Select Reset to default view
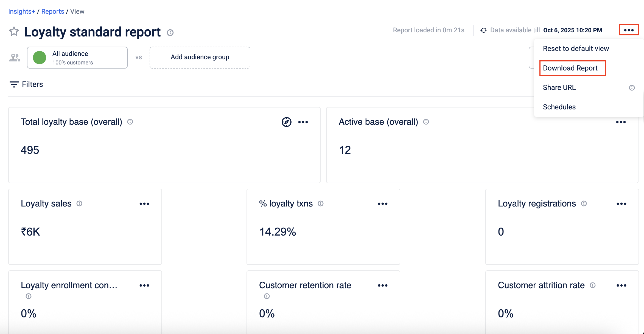This screenshot has width=644, height=334. tap(576, 49)
